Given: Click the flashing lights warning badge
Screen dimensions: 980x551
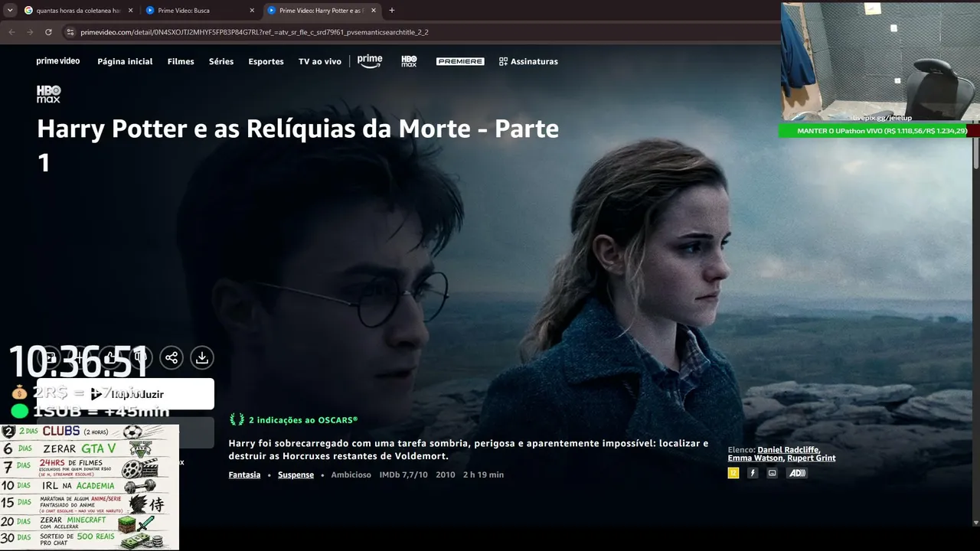Looking at the screenshot, I should pos(753,473).
